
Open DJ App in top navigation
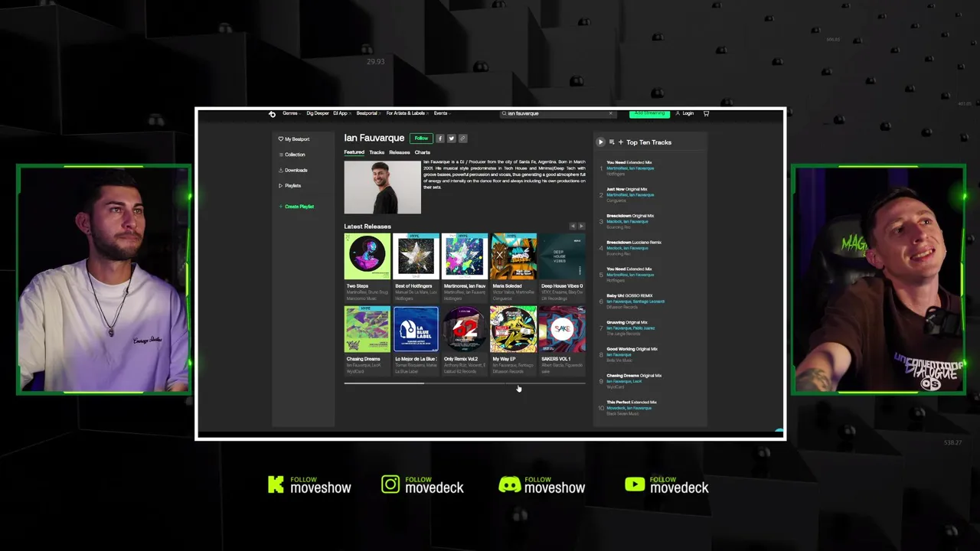coord(341,113)
